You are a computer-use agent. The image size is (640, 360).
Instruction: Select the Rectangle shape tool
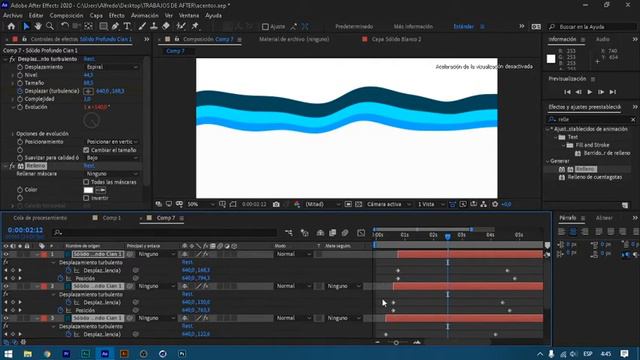click(103, 27)
